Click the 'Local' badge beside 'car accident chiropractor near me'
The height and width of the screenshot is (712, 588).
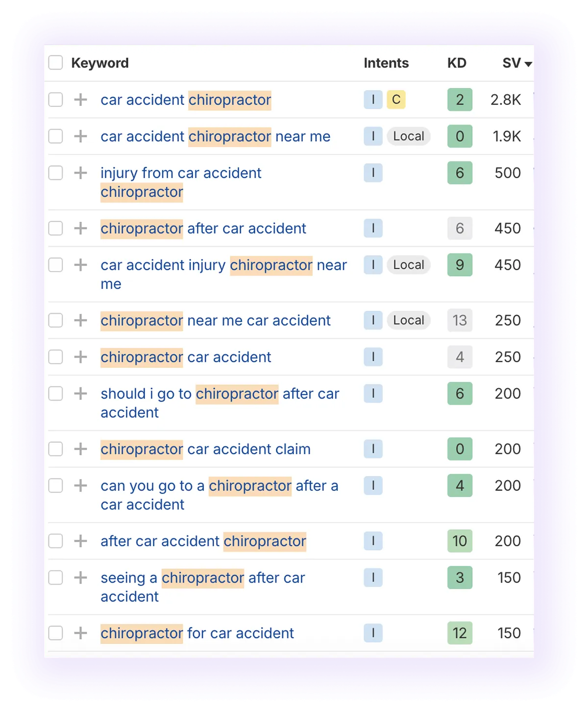point(408,136)
